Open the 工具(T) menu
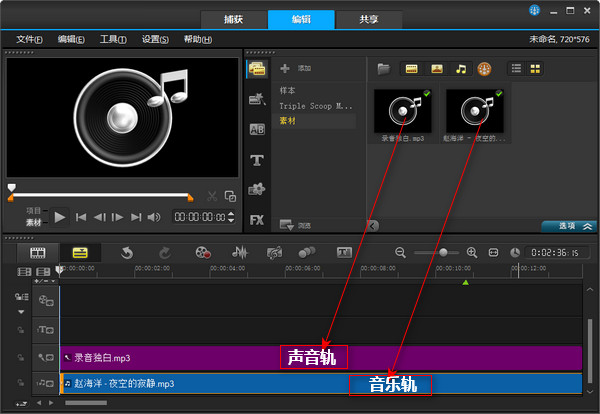The width and height of the screenshot is (600, 414). [113, 39]
